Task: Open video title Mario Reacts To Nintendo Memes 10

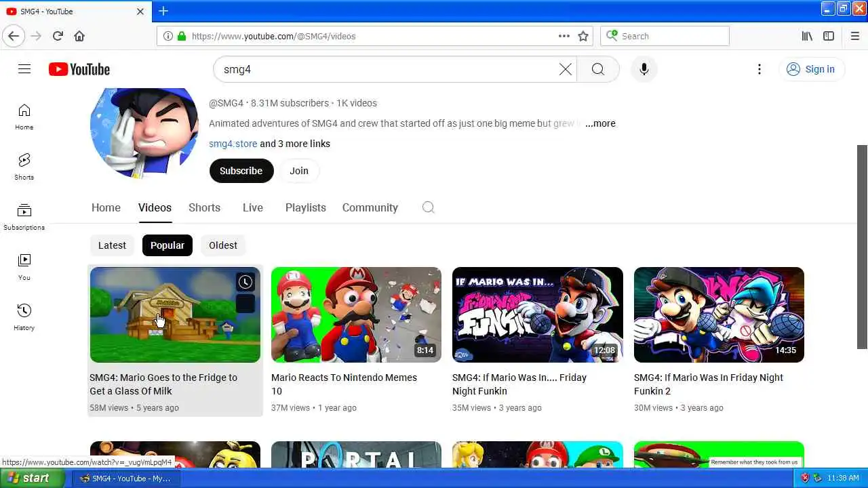Action: 344,384
